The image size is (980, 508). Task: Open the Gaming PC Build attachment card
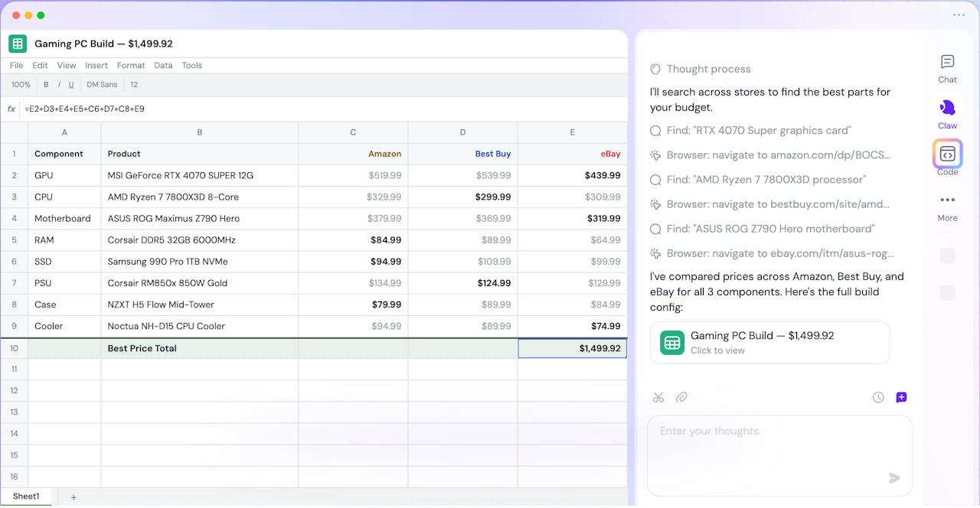[x=769, y=343]
